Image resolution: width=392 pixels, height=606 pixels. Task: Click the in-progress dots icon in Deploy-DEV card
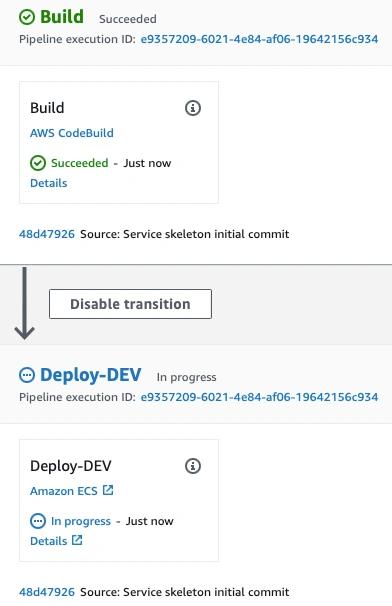coord(38,521)
